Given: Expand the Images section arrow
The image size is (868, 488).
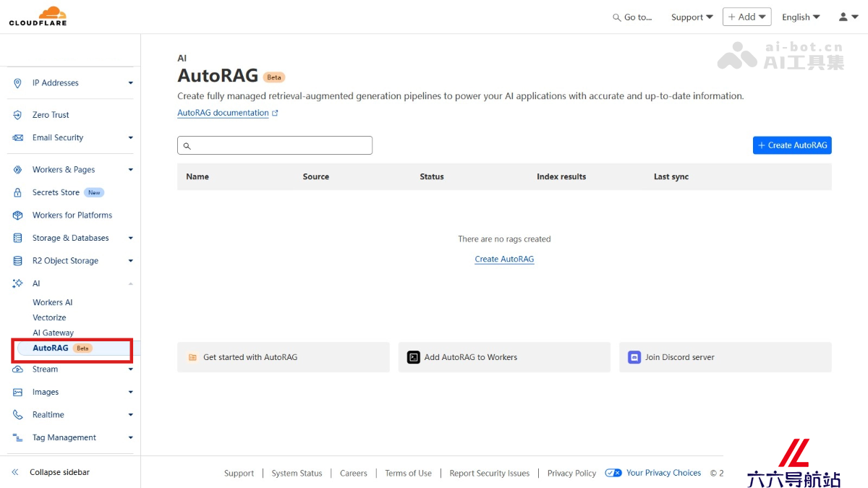Looking at the screenshot, I should pyautogui.click(x=131, y=392).
